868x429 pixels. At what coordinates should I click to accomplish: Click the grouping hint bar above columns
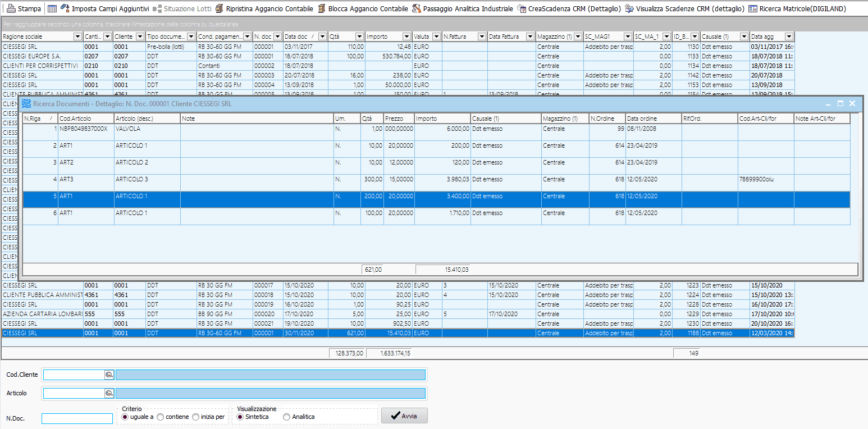coord(434,25)
